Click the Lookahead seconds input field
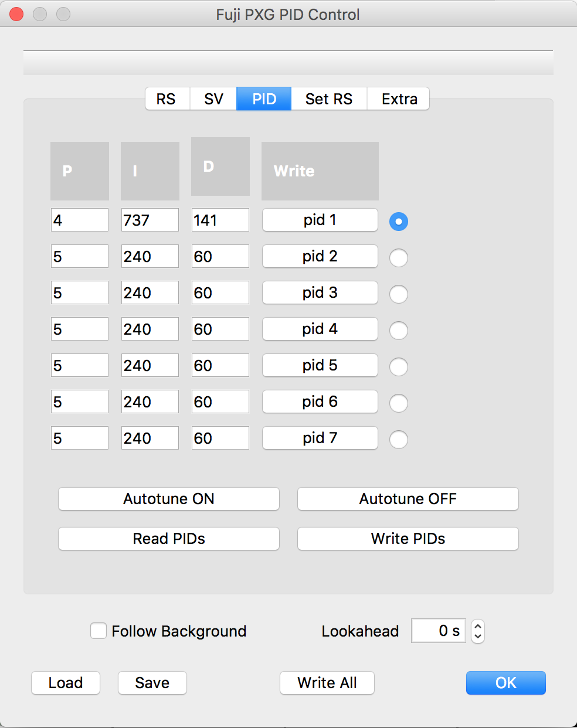The width and height of the screenshot is (577, 728). [x=438, y=631]
